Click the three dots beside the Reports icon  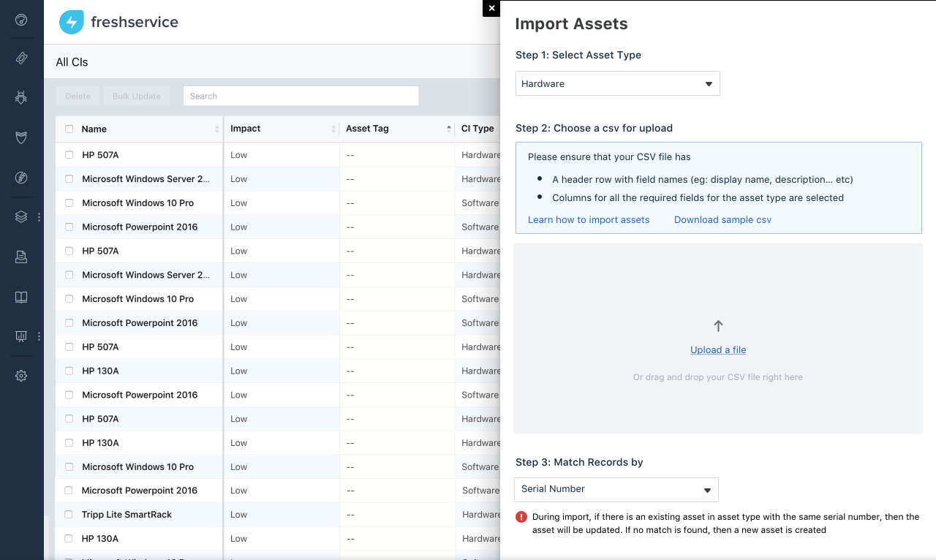click(x=39, y=336)
